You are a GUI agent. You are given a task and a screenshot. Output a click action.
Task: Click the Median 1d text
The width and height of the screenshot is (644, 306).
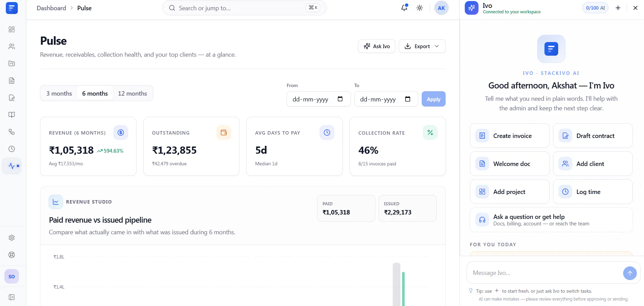tap(266, 164)
